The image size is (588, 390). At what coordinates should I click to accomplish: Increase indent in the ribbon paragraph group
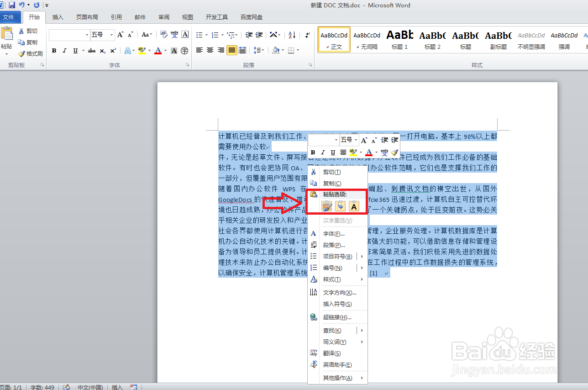[x=259, y=35]
